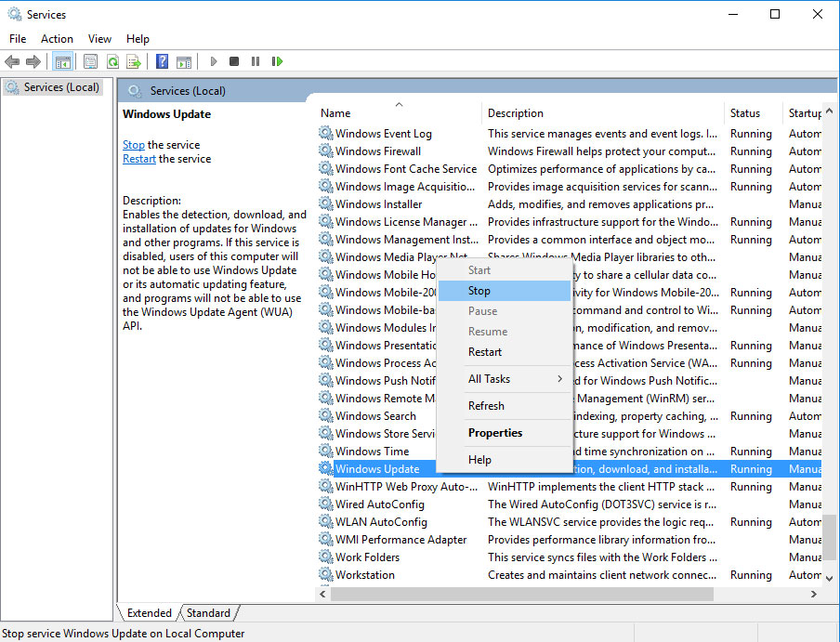The height and width of the screenshot is (642, 840).
Task: Select the WMI Performance Adapter service
Action: pos(570,539)
